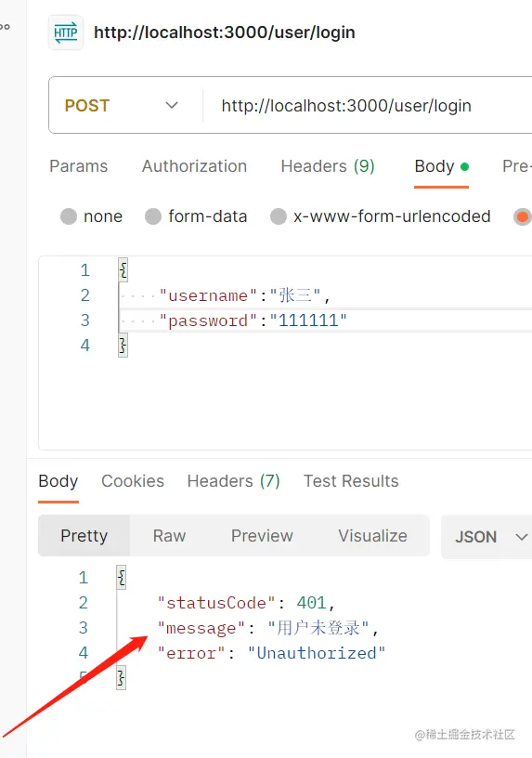Switch to Test Results tab

(x=351, y=481)
